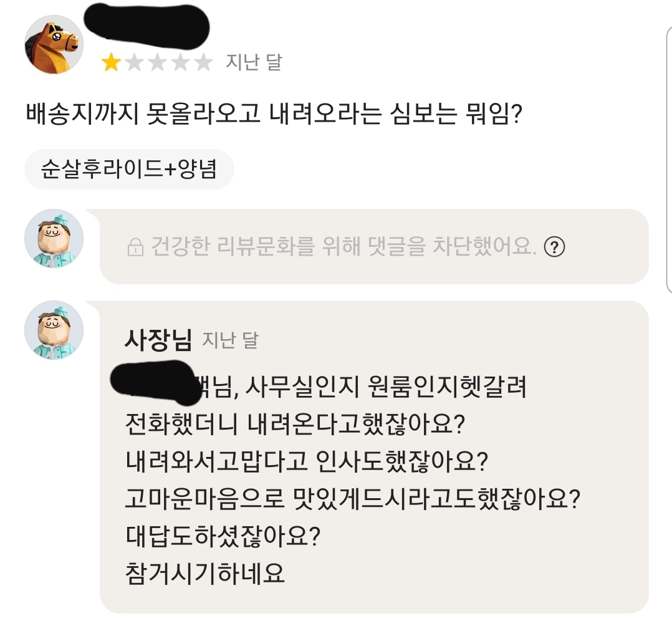The height and width of the screenshot is (626, 672).
Task: Tap the 순살후라이드+양념 menu tag
Action: 129,169
